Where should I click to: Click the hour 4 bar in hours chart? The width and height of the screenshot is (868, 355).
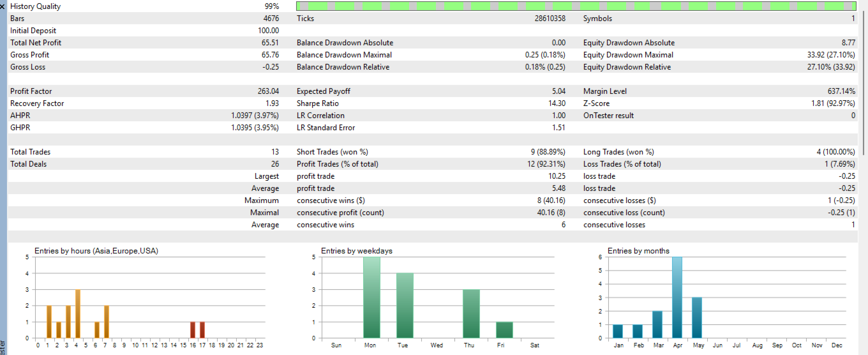[x=77, y=314]
